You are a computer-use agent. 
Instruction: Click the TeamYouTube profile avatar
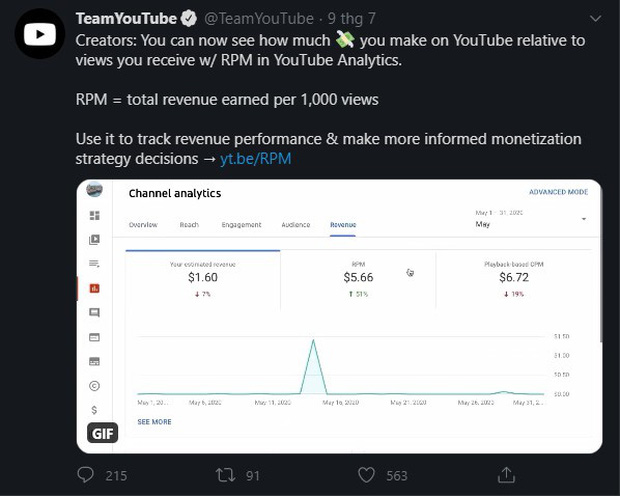[38, 35]
